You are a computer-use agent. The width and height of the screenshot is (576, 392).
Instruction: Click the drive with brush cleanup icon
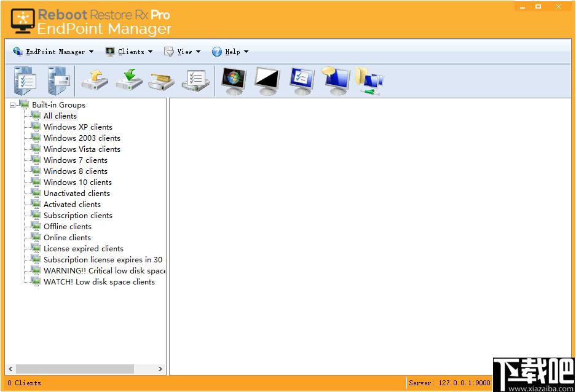coord(162,81)
